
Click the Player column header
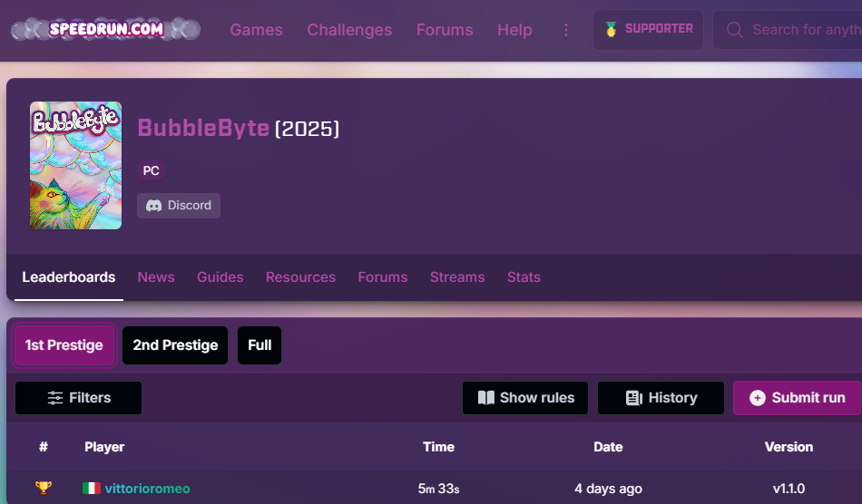click(x=104, y=447)
